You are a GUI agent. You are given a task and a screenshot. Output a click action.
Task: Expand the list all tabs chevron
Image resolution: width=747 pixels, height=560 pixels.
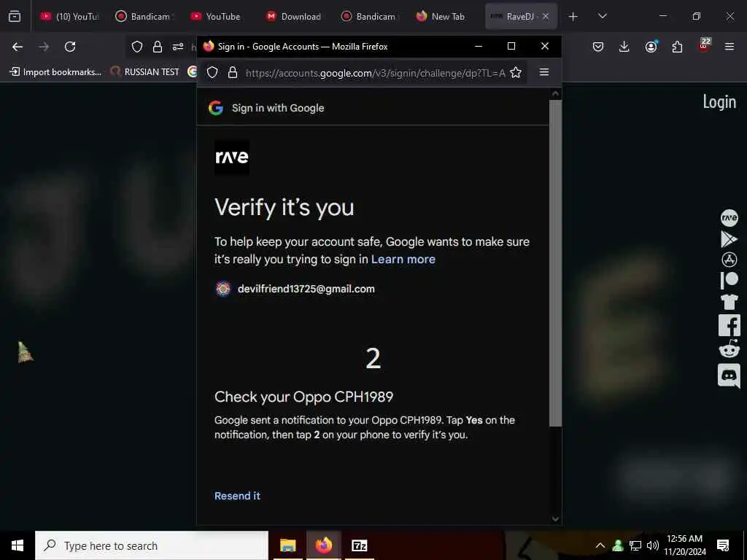click(603, 16)
